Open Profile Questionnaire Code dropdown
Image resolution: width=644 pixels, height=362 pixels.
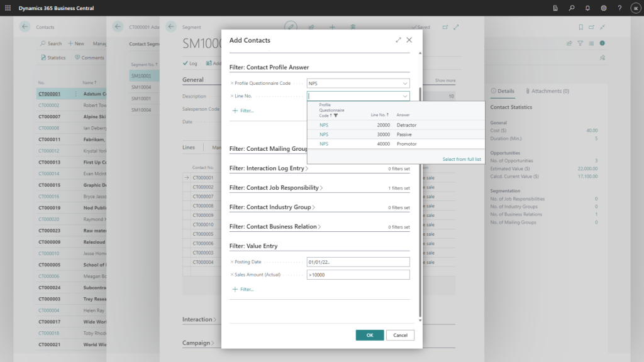[405, 84]
